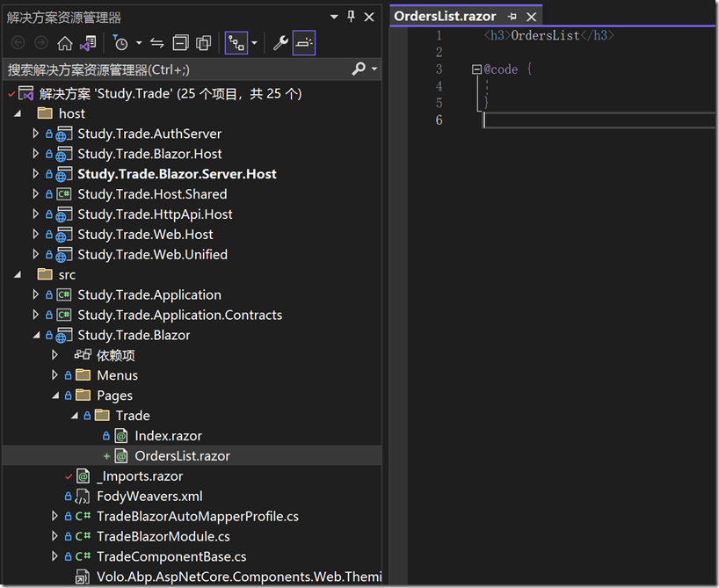The width and height of the screenshot is (719, 588).
Task: Click the pending changes filter clock icon
Action: coord(120,43)
